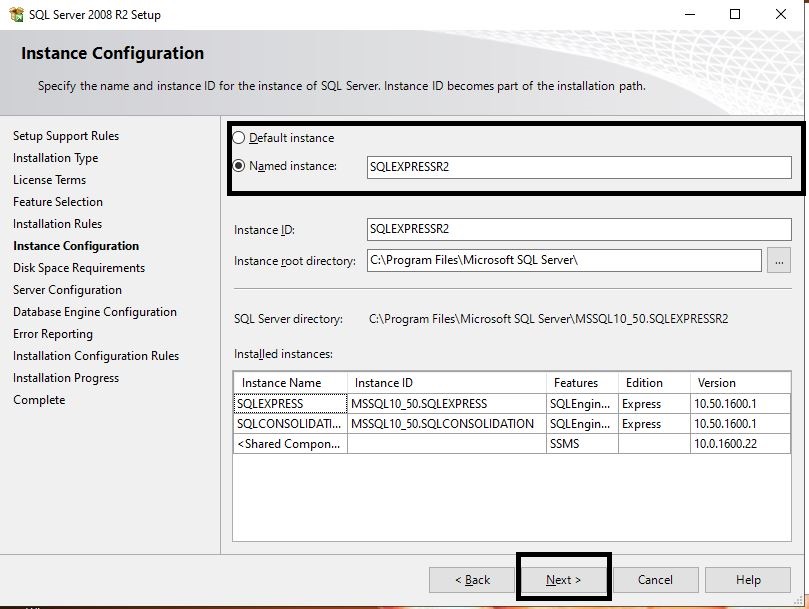The width and height of the screenshot is (809, 609).
Task: Open the browse (...) button for root directory
Action: coord(779,261)
